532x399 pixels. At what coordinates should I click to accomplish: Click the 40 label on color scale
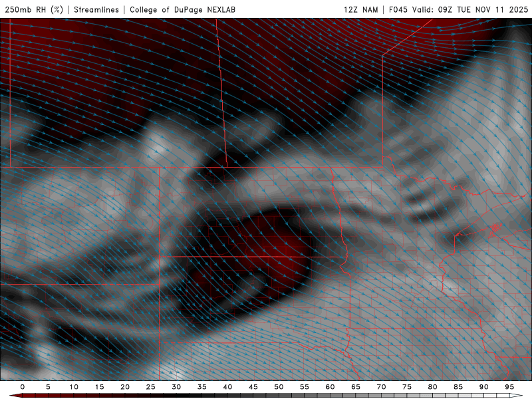pyautogui.click(x=227, y=387)
